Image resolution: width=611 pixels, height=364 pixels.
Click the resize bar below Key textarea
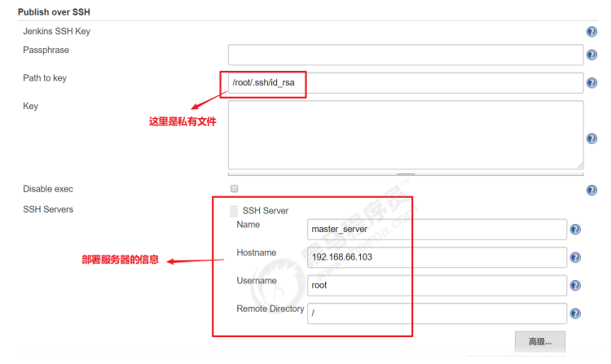(x=406, y=174)
